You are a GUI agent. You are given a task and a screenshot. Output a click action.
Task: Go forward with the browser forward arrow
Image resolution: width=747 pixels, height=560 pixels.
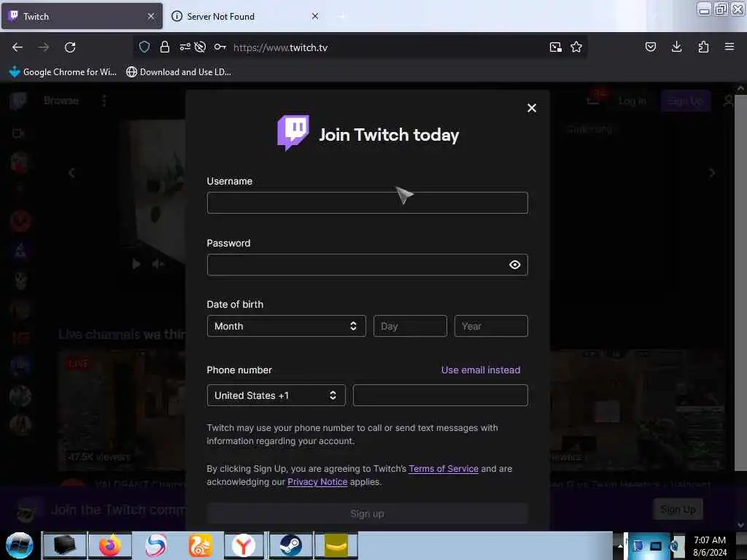coord(44,47)
